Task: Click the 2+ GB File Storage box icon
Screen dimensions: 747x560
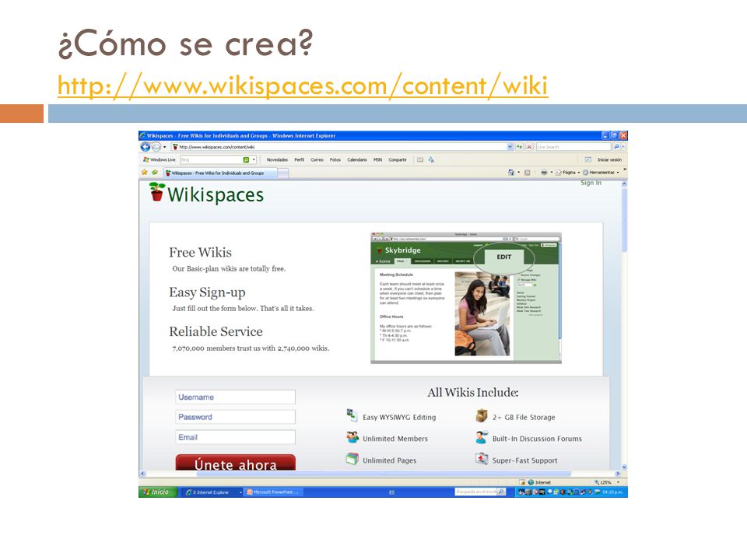Action: point(482,415)
